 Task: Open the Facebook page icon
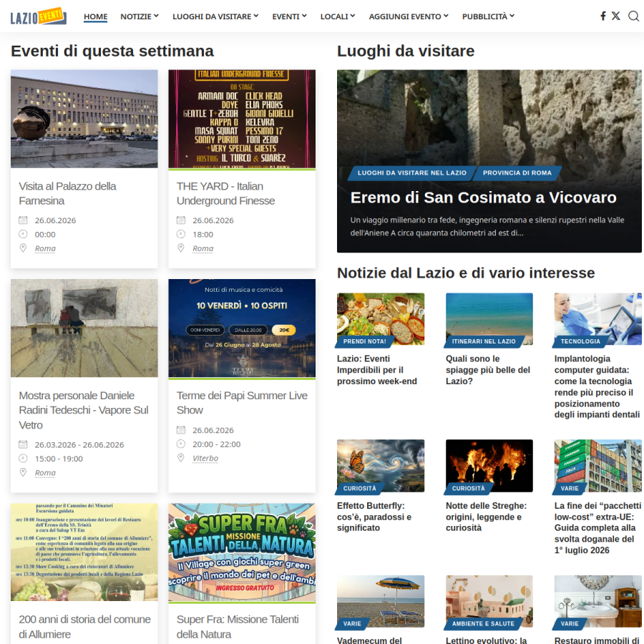(x=603, y=16)
